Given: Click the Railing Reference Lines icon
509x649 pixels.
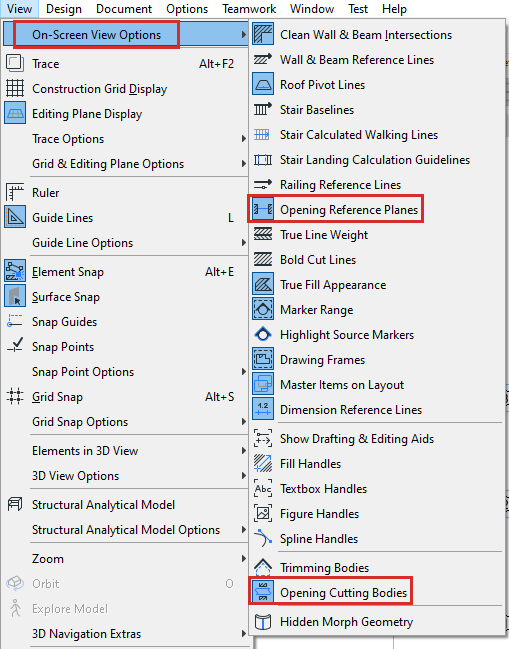Looking at the screenshot, I should 263,184.
